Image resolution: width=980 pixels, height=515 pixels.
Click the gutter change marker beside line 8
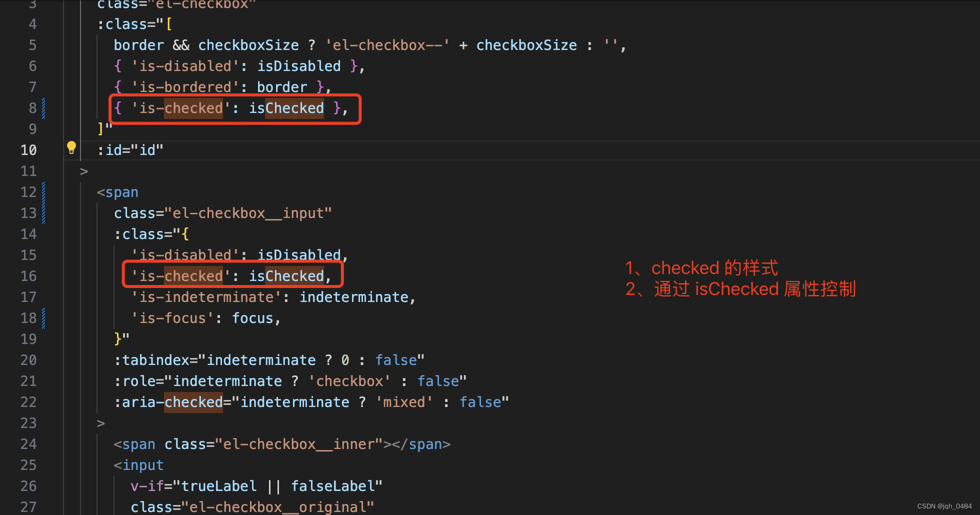tap(43, 108)
